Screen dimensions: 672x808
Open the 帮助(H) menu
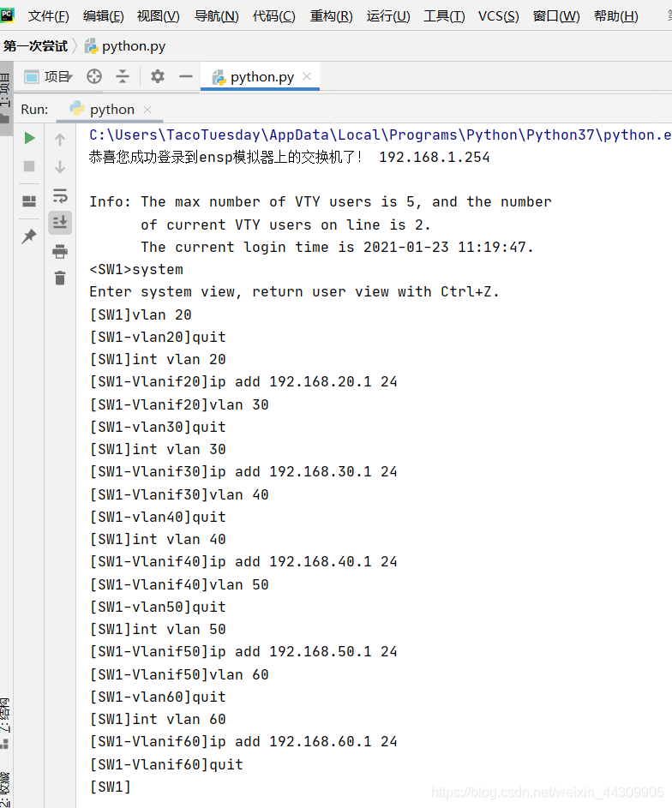tap(615, 16)
